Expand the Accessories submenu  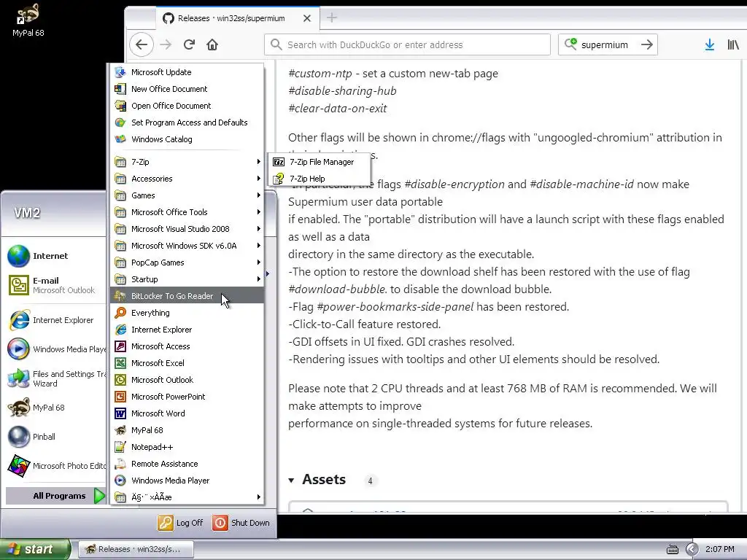(x=187, y=179)
